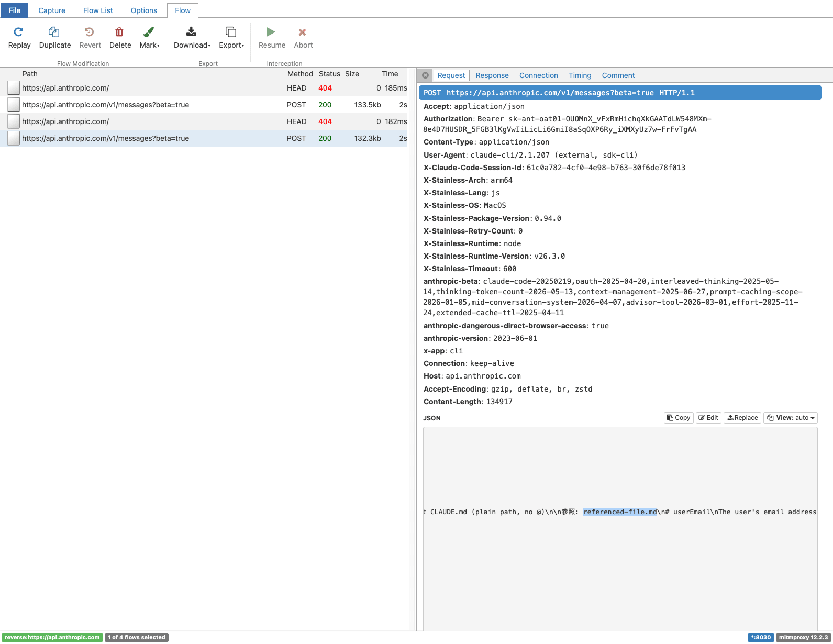The image size is (833, 644).
Task: Click the 132.3kb size cell
Action: [x=368, y=138]
